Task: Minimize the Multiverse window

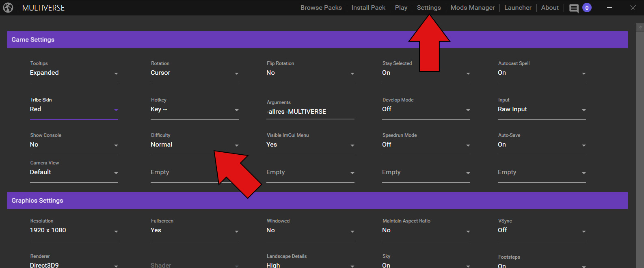Action: pyautogui.click(x=609, y=8)
